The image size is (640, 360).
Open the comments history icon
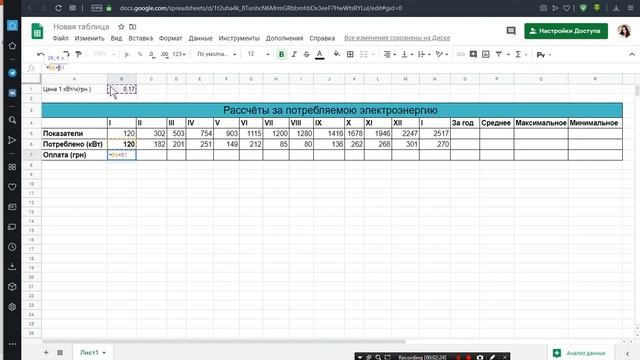click(511, 31)
